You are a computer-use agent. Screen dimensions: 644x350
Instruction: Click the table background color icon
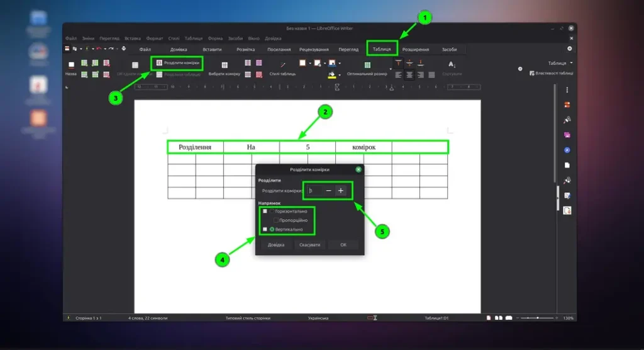click(332, 63)
